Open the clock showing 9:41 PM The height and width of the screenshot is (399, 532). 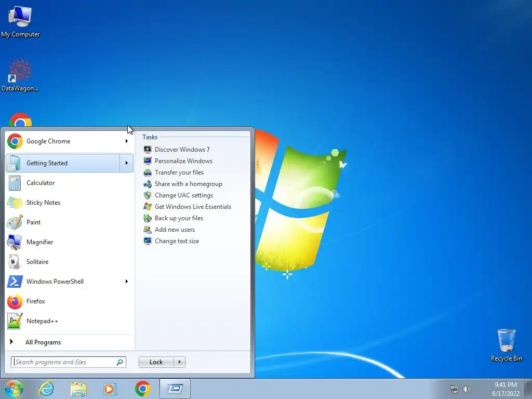point(506,389)
